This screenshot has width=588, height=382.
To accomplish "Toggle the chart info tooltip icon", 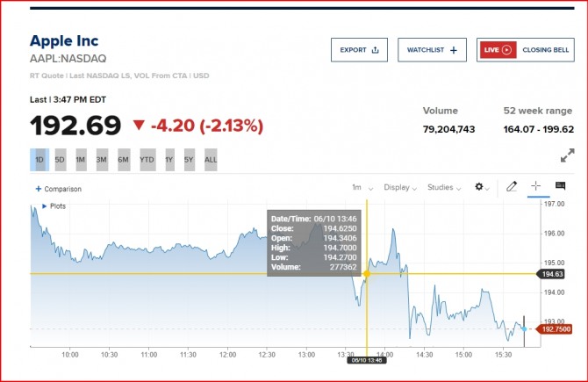I will pos(560,187).
